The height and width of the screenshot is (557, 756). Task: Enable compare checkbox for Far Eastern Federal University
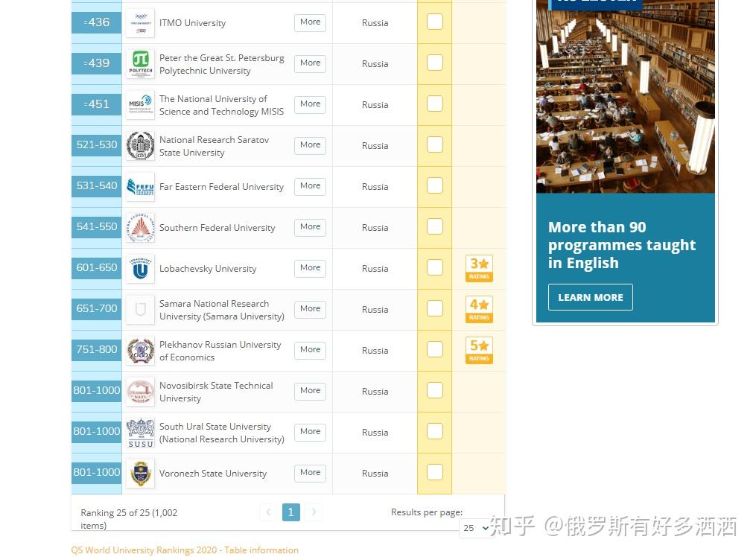pyautogui.click(x=435, y=185)
